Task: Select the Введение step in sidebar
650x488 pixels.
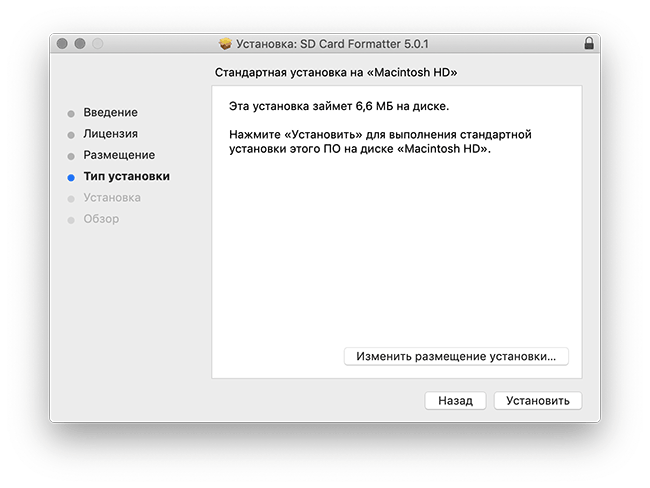Action: [x=110, y=112]
